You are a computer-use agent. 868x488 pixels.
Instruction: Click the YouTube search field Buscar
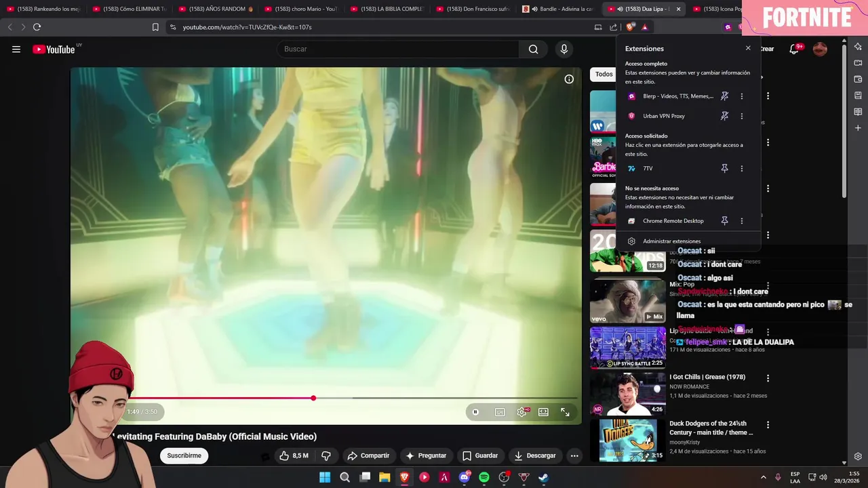397,49
